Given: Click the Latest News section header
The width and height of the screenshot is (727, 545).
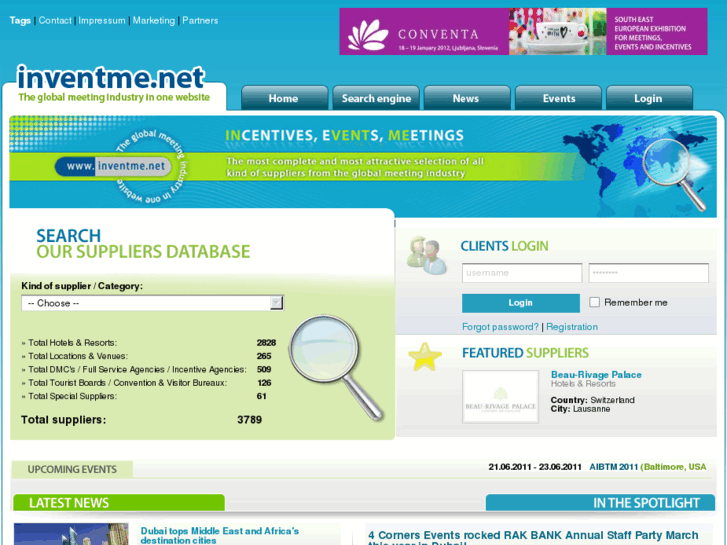Looking at the screenshot, I should (119, 503).
